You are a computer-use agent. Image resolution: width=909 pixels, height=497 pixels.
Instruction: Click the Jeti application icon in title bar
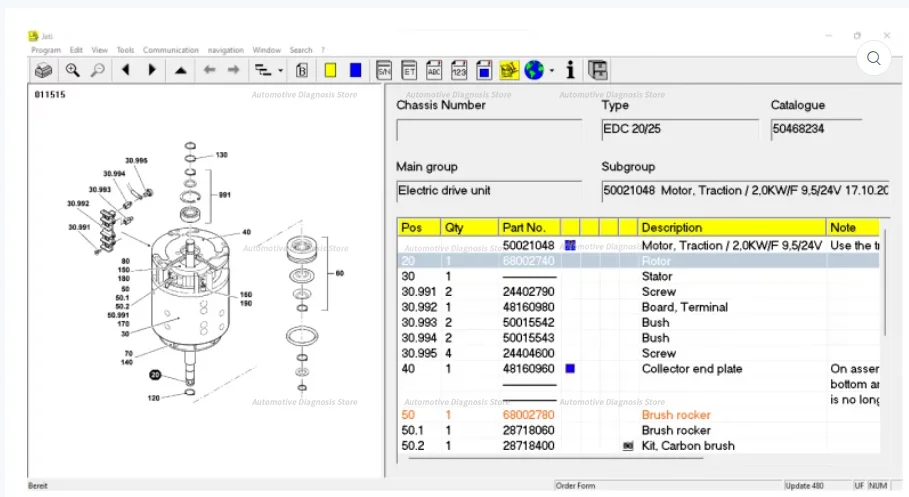click(33, 36)
